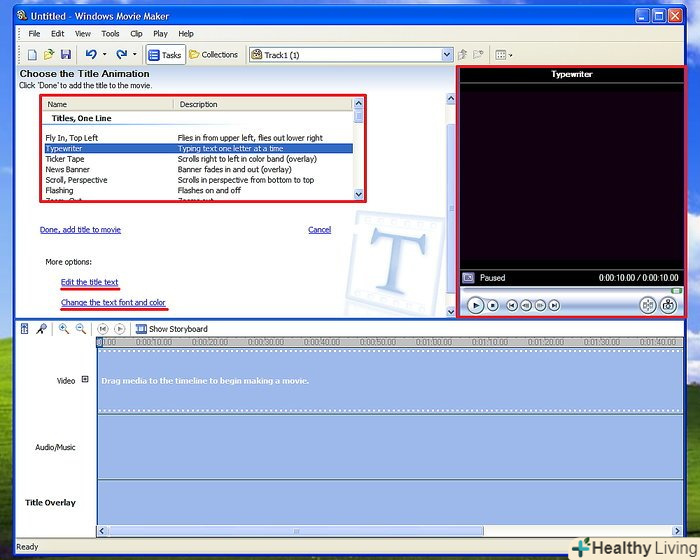Expand the Video track
The width and height of the screenshot is (700, 560).
coord(85,380)
